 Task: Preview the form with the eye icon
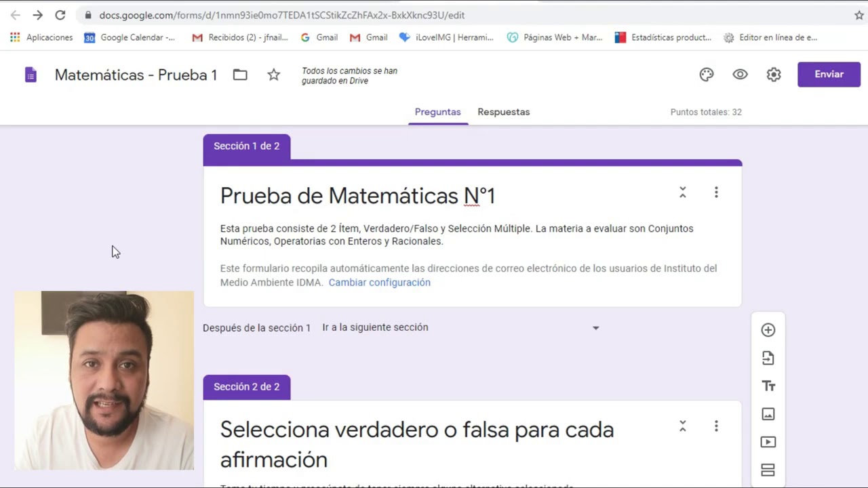(x=740, y=75)
